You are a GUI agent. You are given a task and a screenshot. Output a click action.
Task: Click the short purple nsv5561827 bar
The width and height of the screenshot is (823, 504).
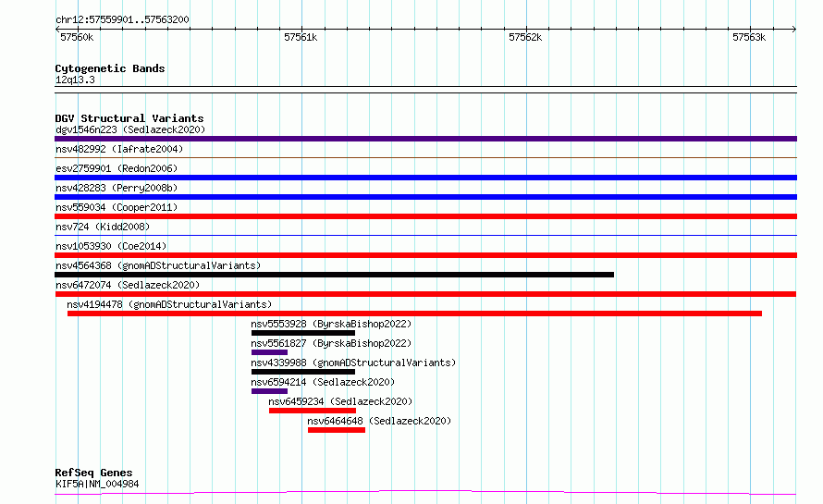pos(269,352)
